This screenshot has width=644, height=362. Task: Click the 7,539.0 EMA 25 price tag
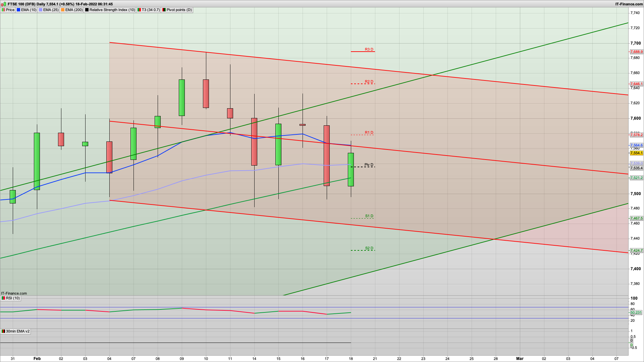click(x=636, y=164)
